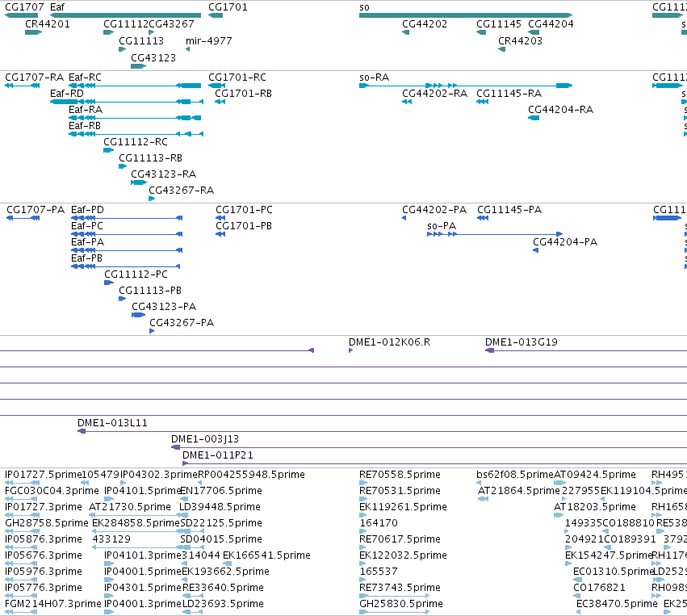Click protein CG43267-PA label
687x616 pixels.
click(x=182, y=323)
